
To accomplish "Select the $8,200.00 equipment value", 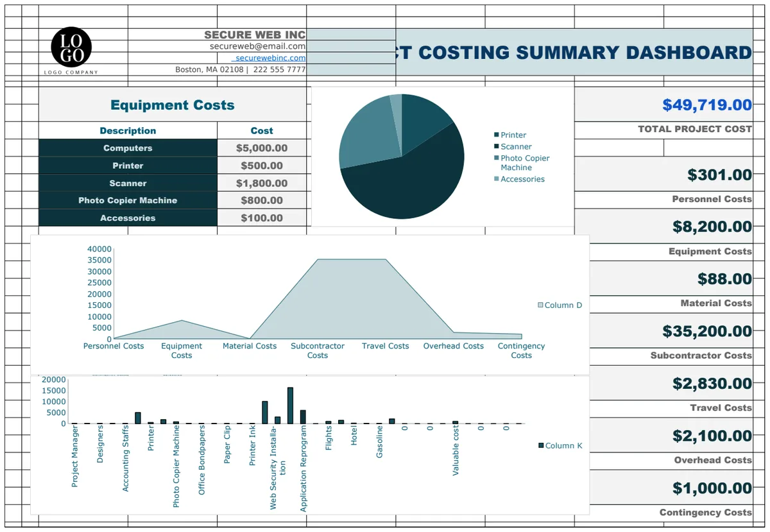I will tap(712, 227).
